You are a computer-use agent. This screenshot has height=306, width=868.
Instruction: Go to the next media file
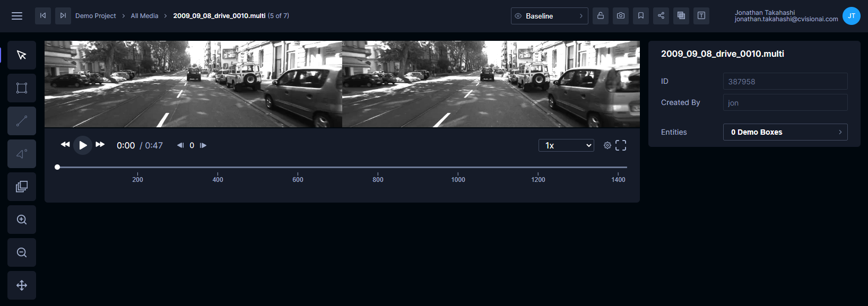[63, 16]
